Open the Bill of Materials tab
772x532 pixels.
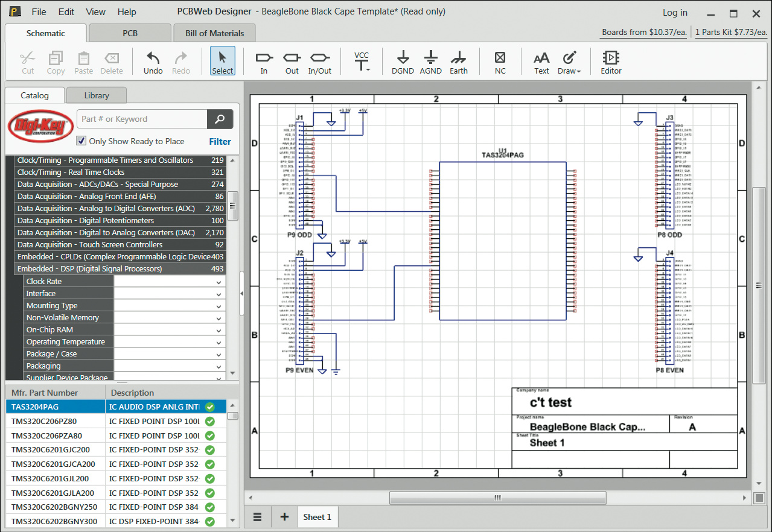point(214,33)
